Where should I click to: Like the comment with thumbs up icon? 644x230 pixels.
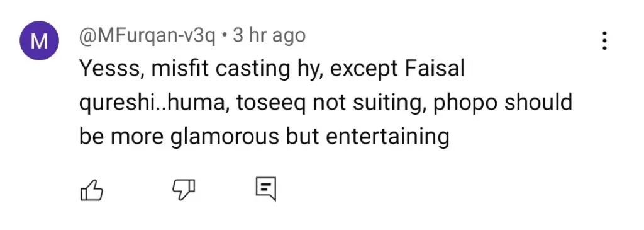(91, 190)
